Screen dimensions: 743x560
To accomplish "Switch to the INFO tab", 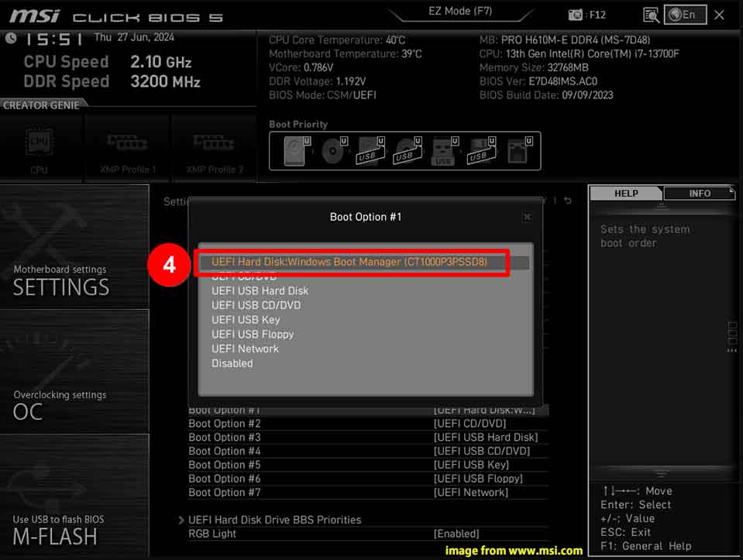I will 698,193.
